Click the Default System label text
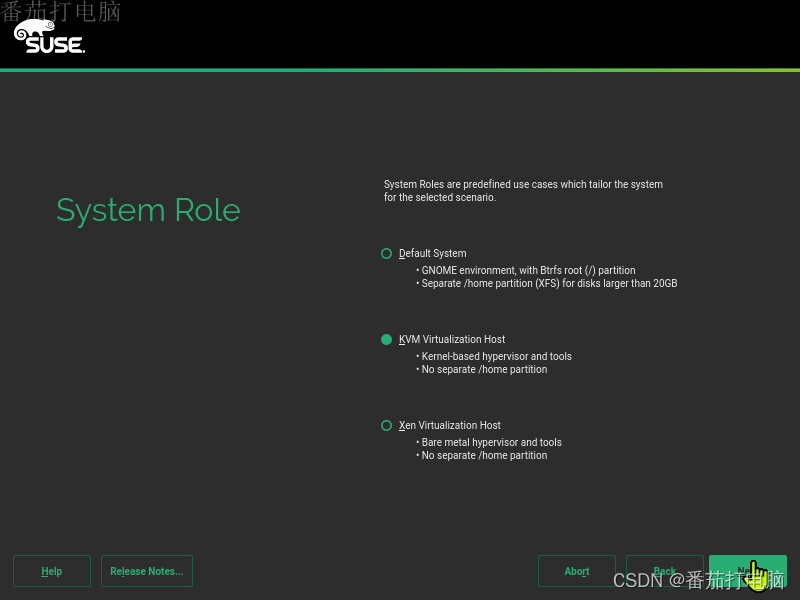 (x=433, y=253)
